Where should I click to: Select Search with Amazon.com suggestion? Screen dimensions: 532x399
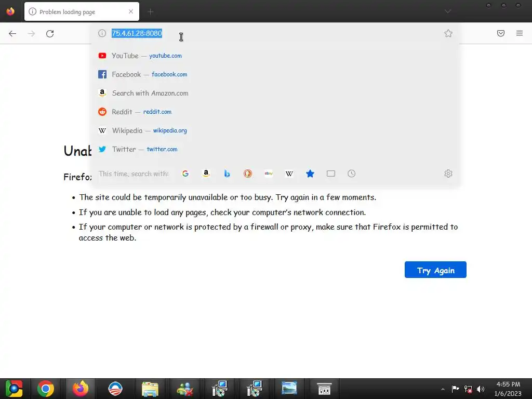[275, 93]
